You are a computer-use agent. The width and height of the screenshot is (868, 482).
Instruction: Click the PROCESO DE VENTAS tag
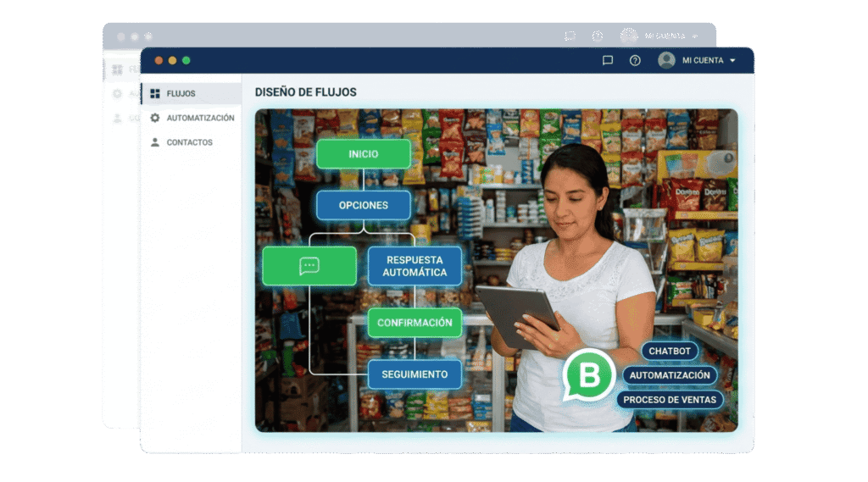pyautogui.click(x=670, y=400)
